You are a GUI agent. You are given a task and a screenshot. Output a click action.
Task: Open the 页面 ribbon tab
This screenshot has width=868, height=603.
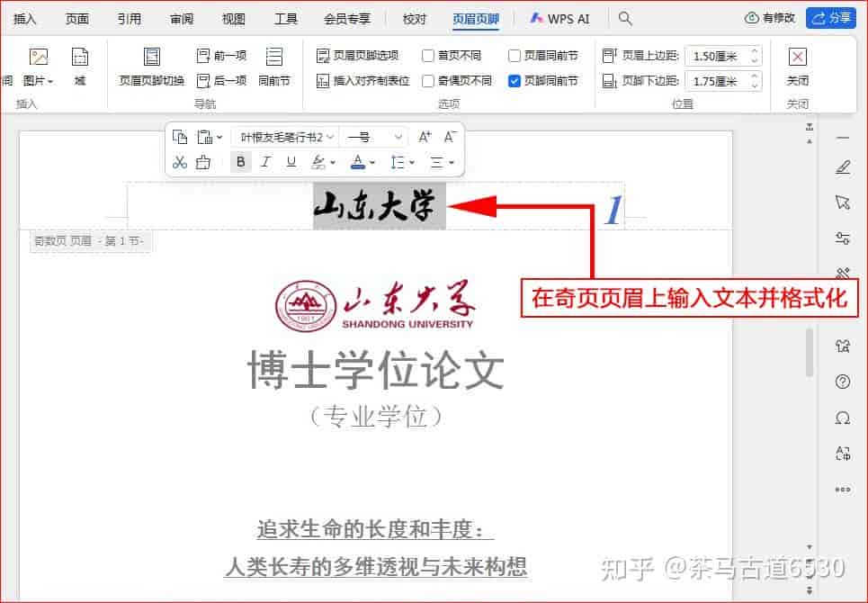click(77, 19)
